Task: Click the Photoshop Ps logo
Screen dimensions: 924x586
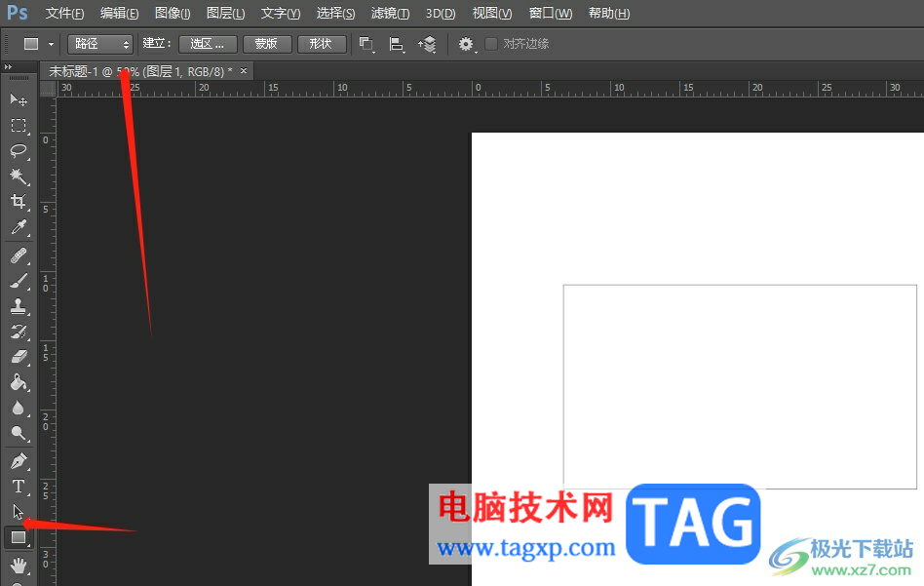Action: (x=18, y=13)
